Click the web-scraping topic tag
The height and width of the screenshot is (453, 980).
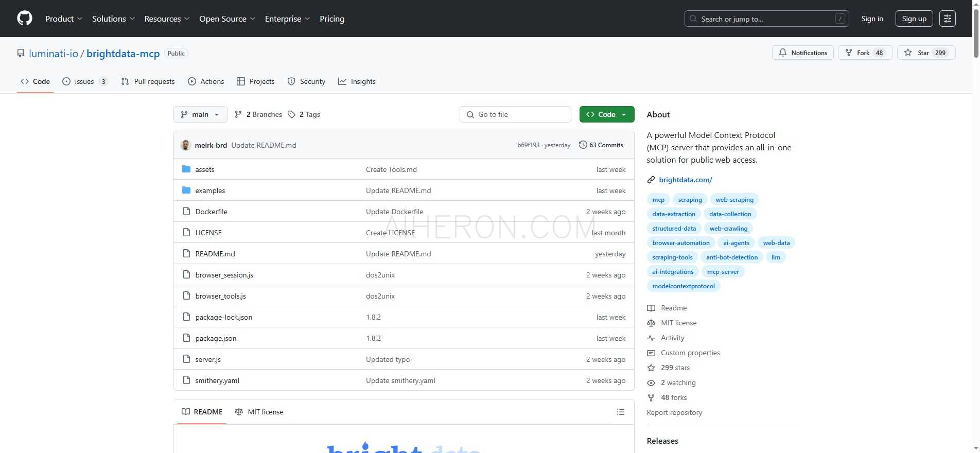click(734, 200)
